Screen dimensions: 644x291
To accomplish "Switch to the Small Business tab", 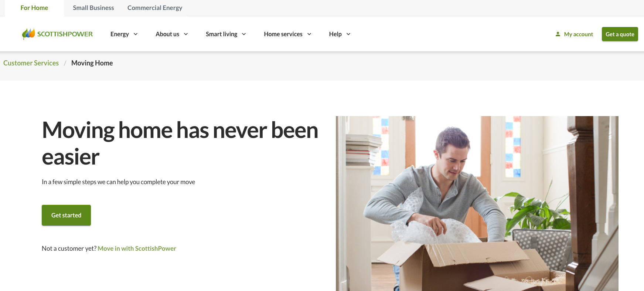I will 93,8.
